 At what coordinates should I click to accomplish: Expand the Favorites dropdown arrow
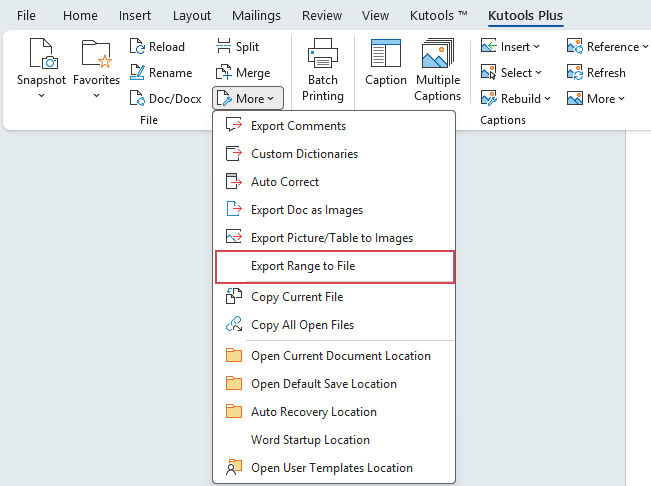click(x=96, y=96)
